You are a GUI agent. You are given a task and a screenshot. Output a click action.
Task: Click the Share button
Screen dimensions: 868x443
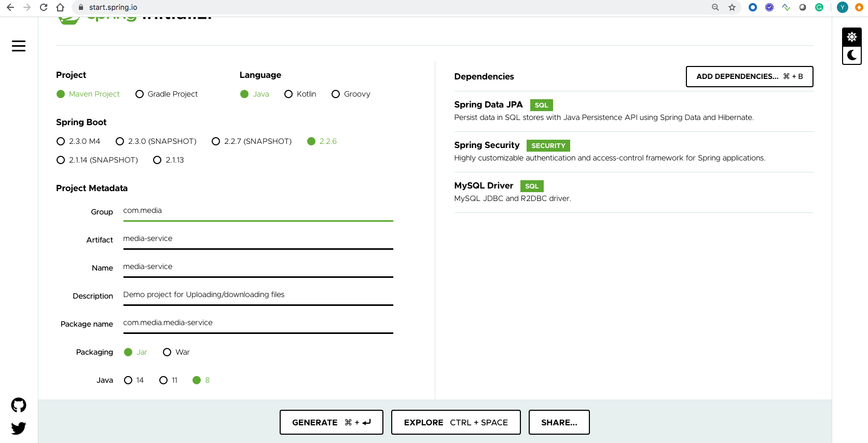click(559, 422)
